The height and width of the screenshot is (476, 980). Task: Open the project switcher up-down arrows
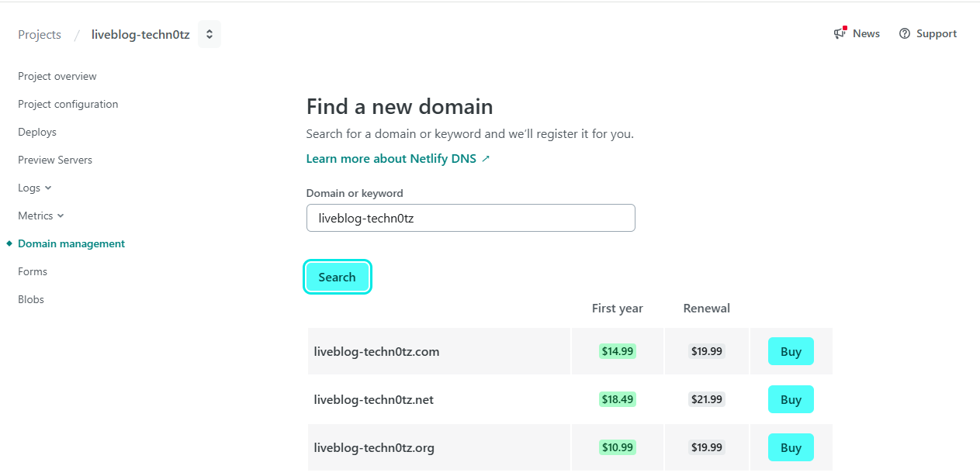pyautogui.click(x=210, y=34)
